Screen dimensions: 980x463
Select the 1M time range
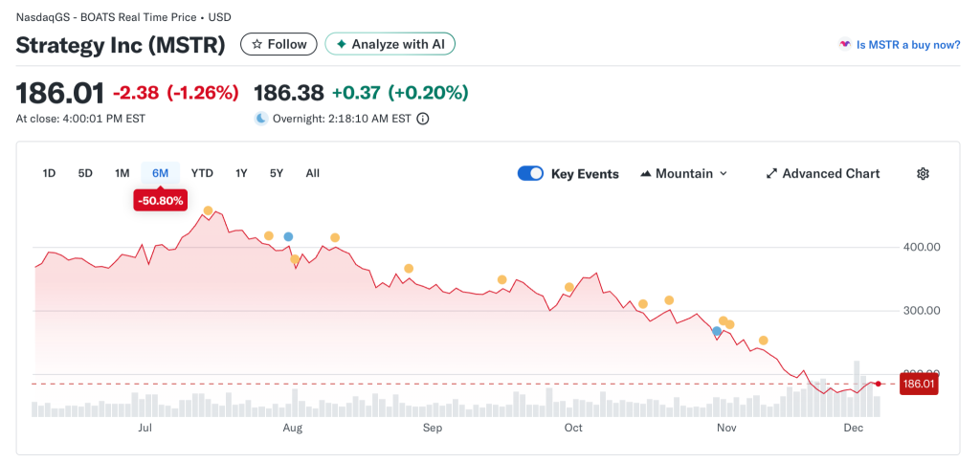point(122,173)
